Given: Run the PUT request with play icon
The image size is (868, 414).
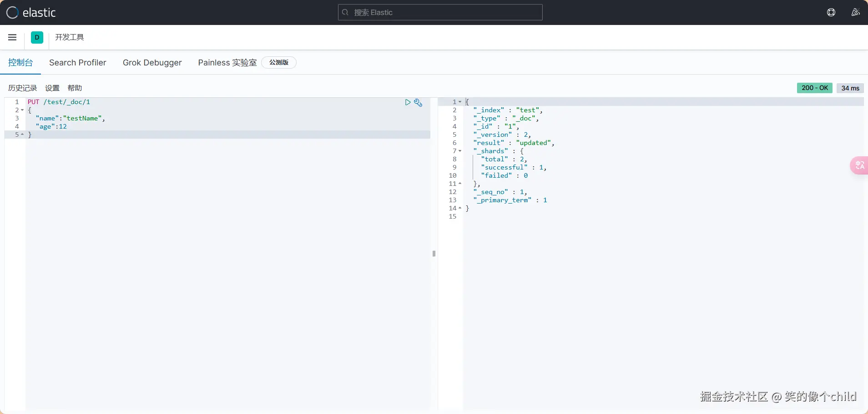Looking at the screenshot, I should pos(408,102).
